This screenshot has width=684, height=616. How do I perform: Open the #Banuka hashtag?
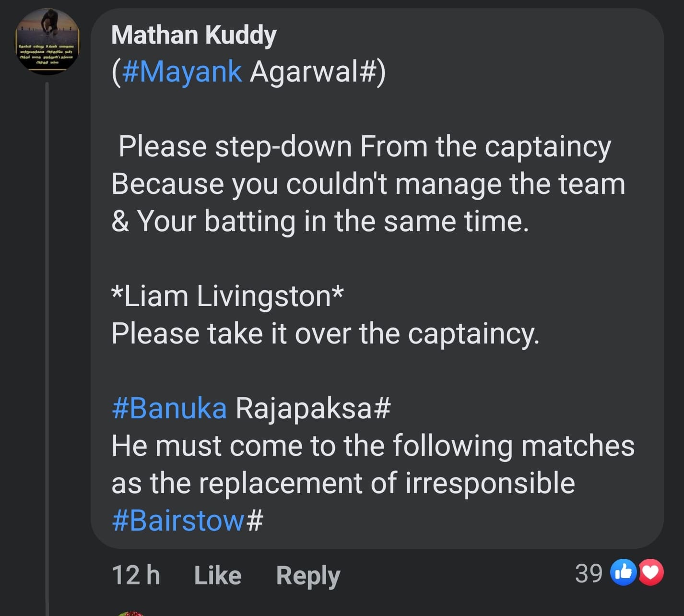169,408
